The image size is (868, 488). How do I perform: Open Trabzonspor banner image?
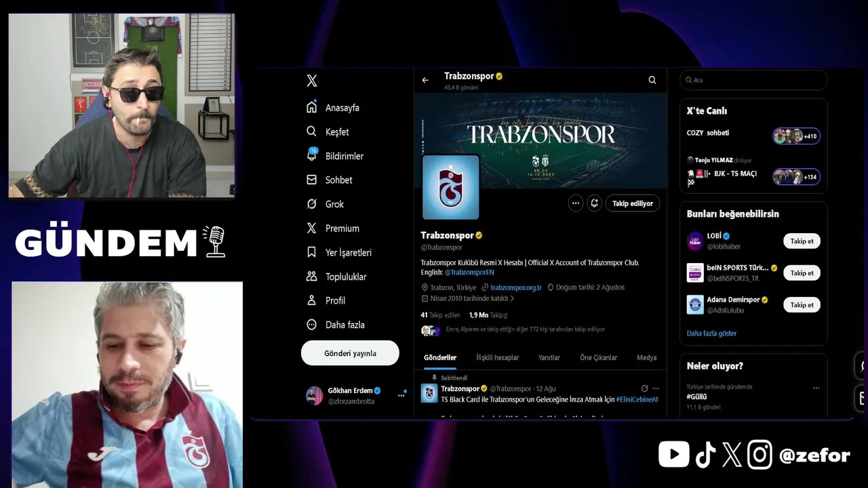click(x=540, y=140)
